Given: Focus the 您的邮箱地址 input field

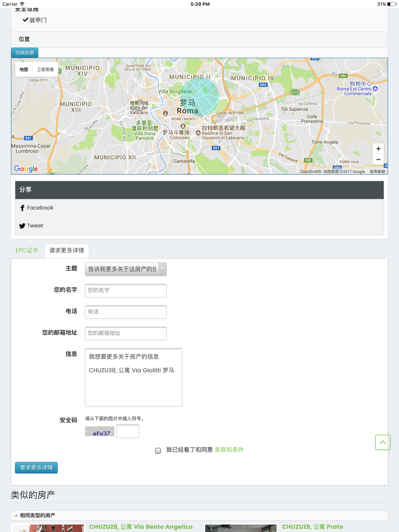Looking at the screenshot, I should [x=126, y=333].
